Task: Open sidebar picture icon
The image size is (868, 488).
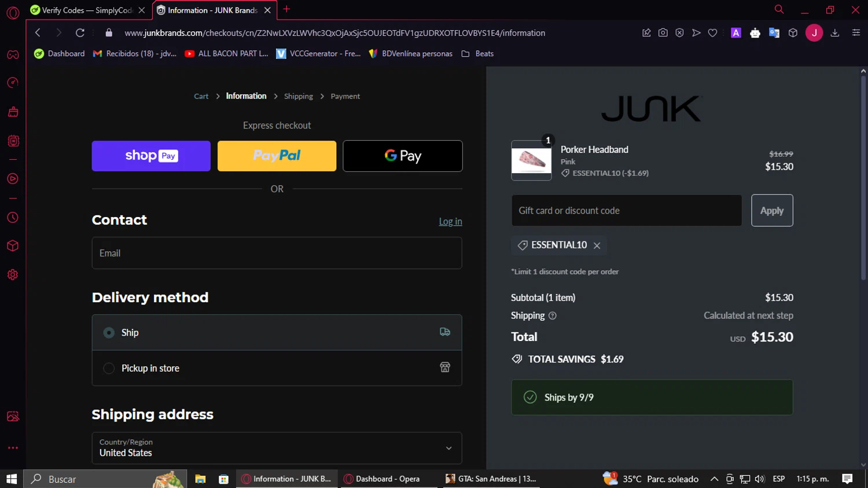Action: [x=13, y=417]
